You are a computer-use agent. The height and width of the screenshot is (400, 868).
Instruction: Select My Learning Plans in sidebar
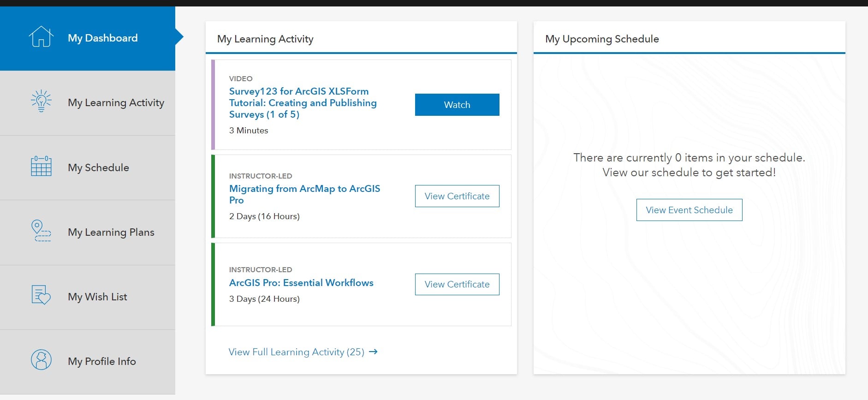88,233
